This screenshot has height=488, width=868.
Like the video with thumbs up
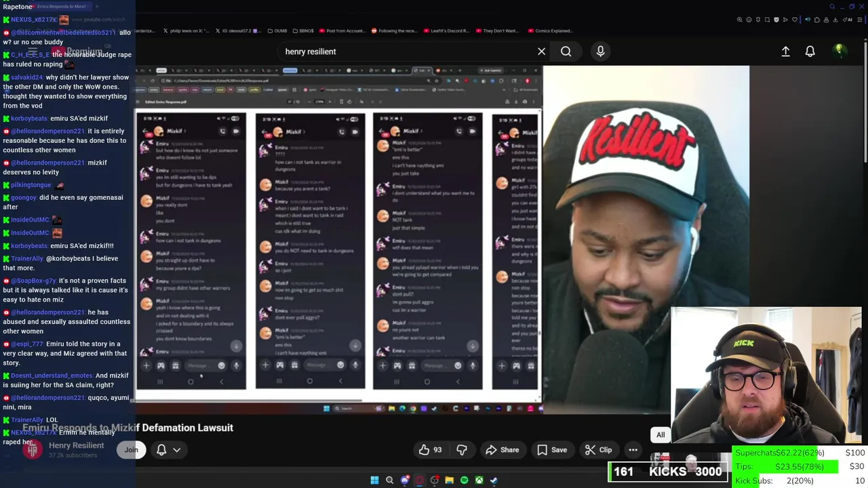(x=430, y=450)
